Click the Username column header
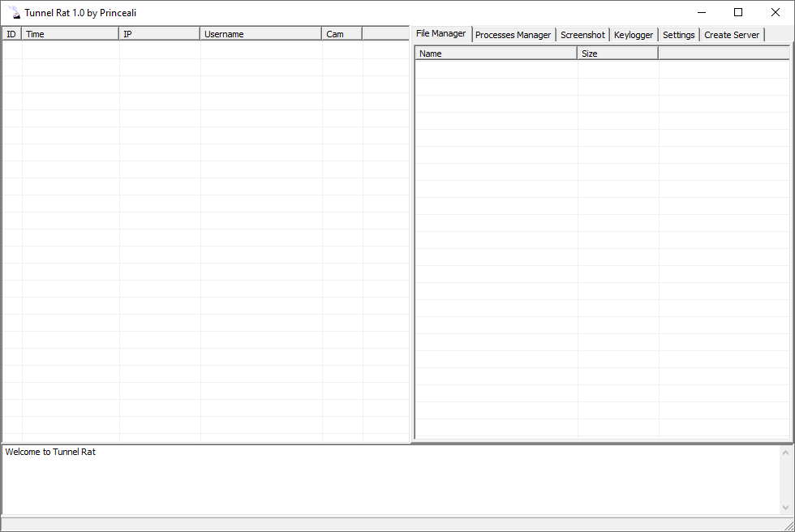795x532 pixels. [x=260, y=34]
